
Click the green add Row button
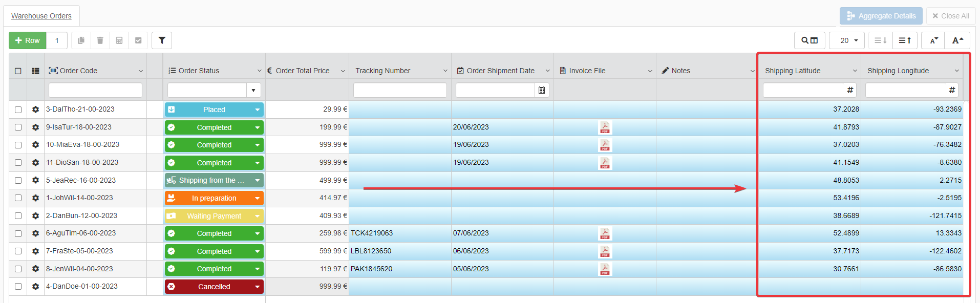pyautogui.click(x=28, y=40)
